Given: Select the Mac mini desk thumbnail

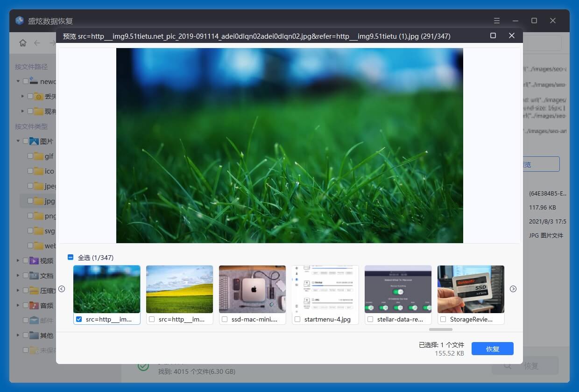Looking at the screenshot, I should click(x=252, y=289).
